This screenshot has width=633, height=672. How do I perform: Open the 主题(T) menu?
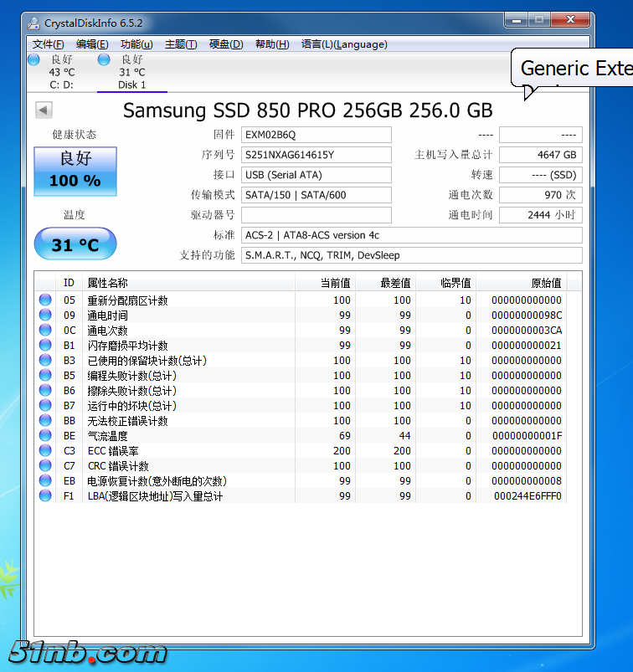tap(181, 44)
